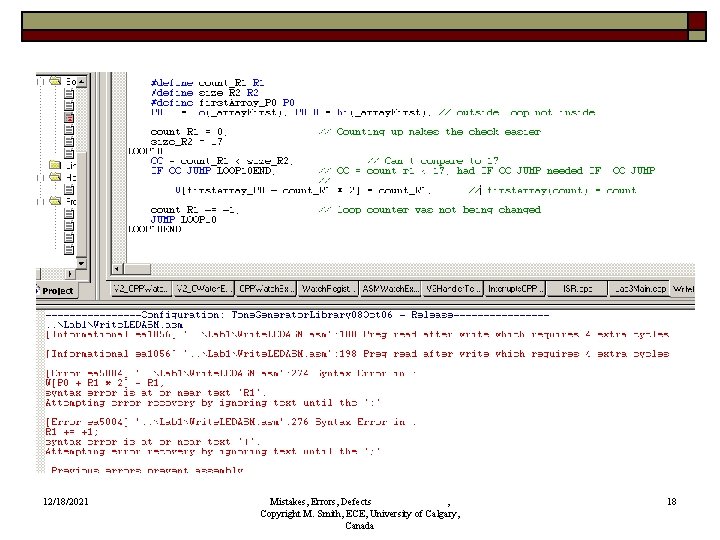Switch to WatchRegist.. tab
Screen dimensions: 720x540
(327, 289)
